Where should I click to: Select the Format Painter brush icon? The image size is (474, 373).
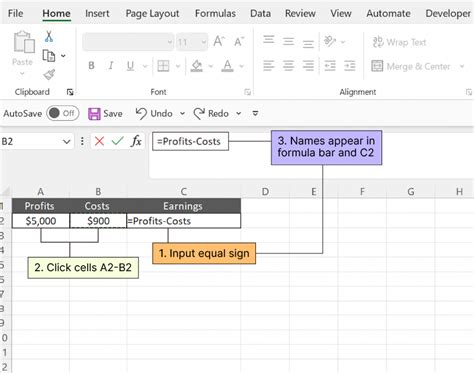49,74
